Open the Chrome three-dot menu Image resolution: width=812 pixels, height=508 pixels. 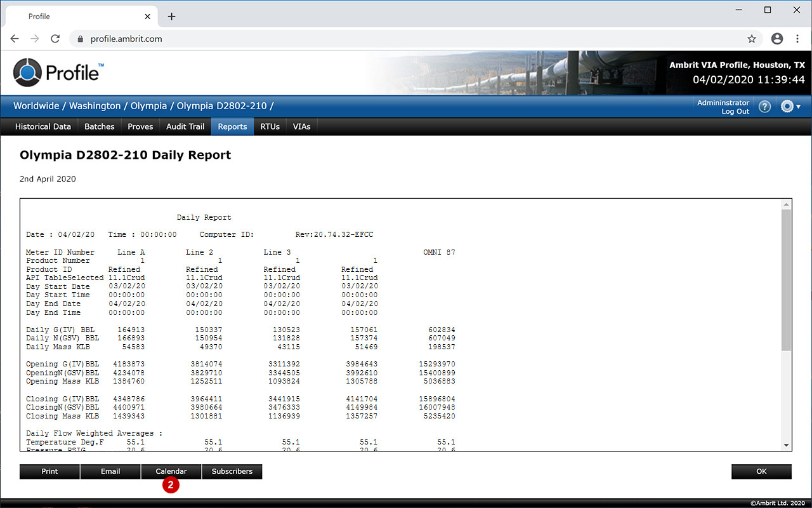[x=797, y=39]
